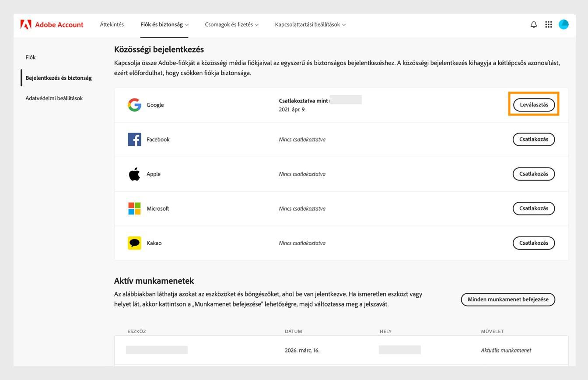
Task: Select Bejelentkezés és biztonság link
Action: [x=58, y=77]
